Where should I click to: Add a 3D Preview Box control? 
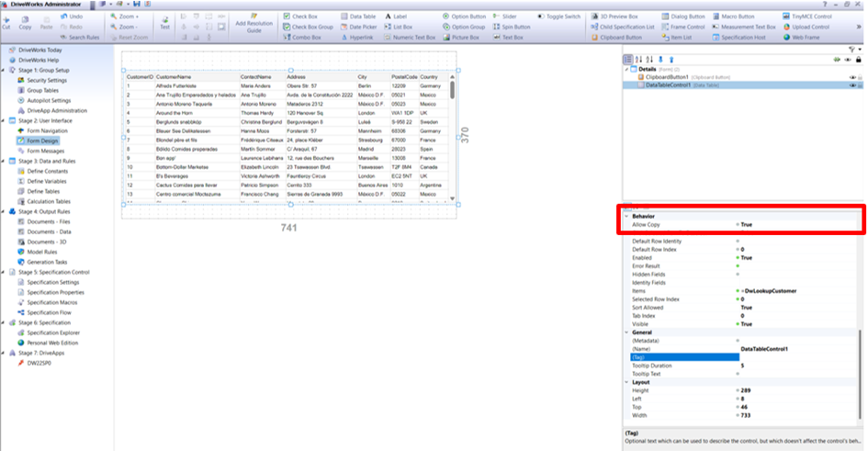[614, 17]
